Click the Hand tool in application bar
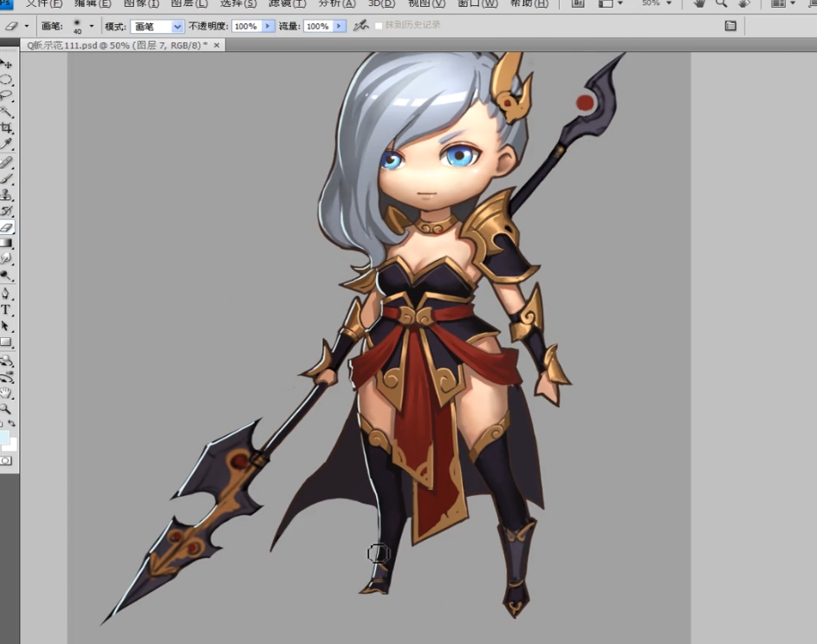 tap(699, 3)
